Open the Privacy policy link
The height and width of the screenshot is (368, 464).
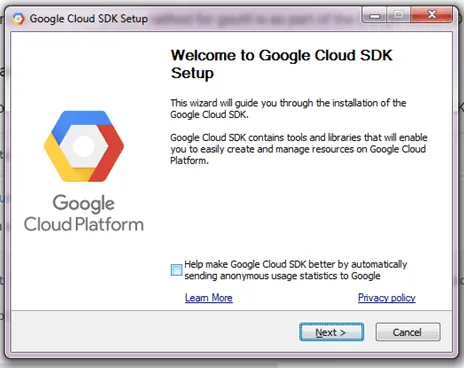coord(387,298)
